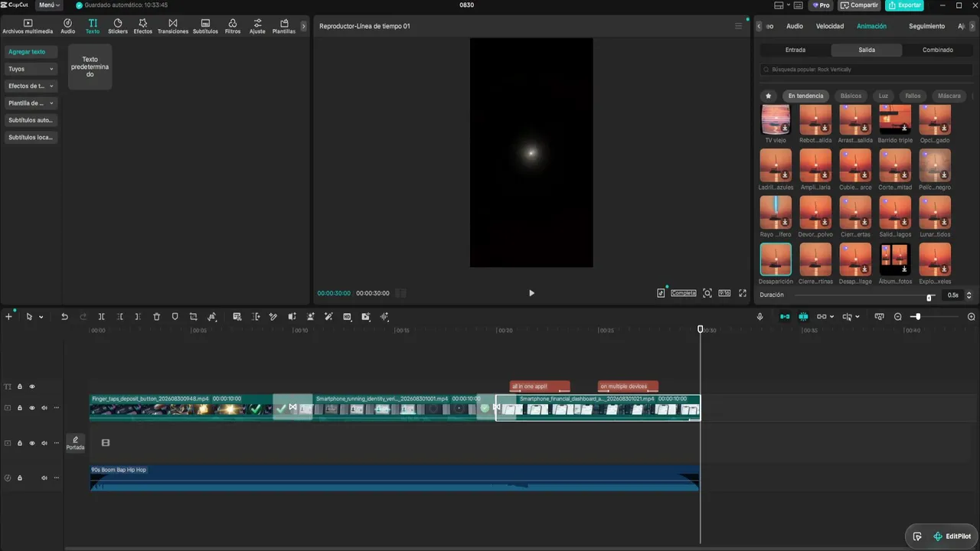Open the Ajuste panel
Screen dimensions: 980x551
[257, 27]
